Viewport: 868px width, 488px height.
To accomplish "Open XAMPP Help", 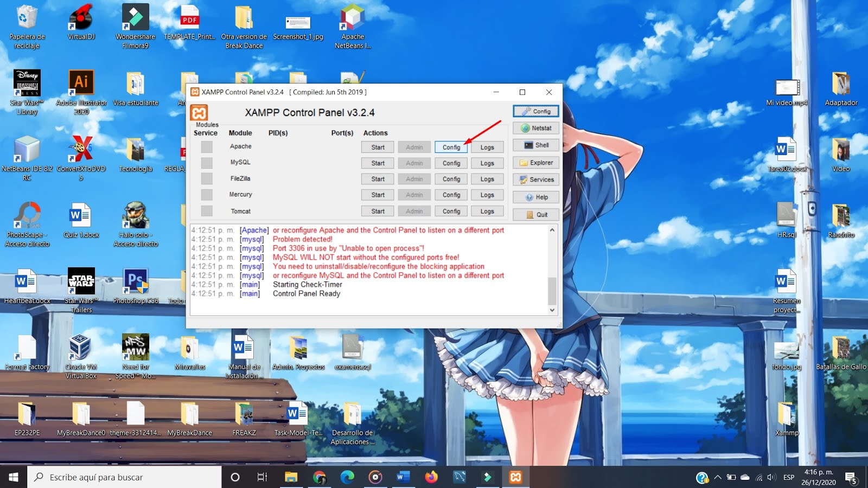I will (536, 197).
